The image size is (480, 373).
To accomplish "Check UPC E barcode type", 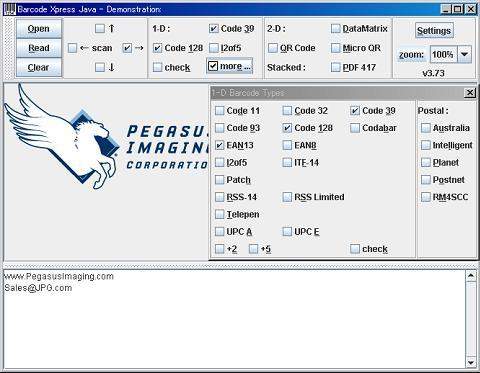I will [287, 232].
